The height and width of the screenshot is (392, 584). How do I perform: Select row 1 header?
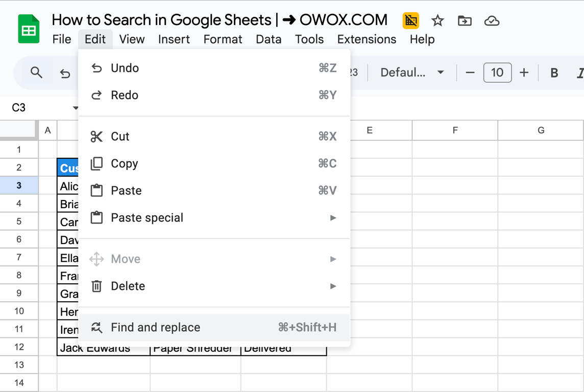tap(19, 150)
